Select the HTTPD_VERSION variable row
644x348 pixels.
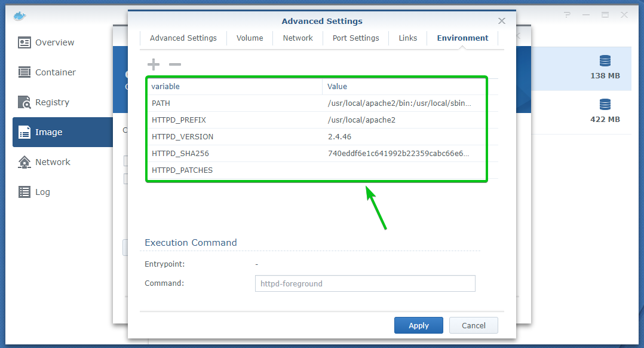click(x=183, y=137)
